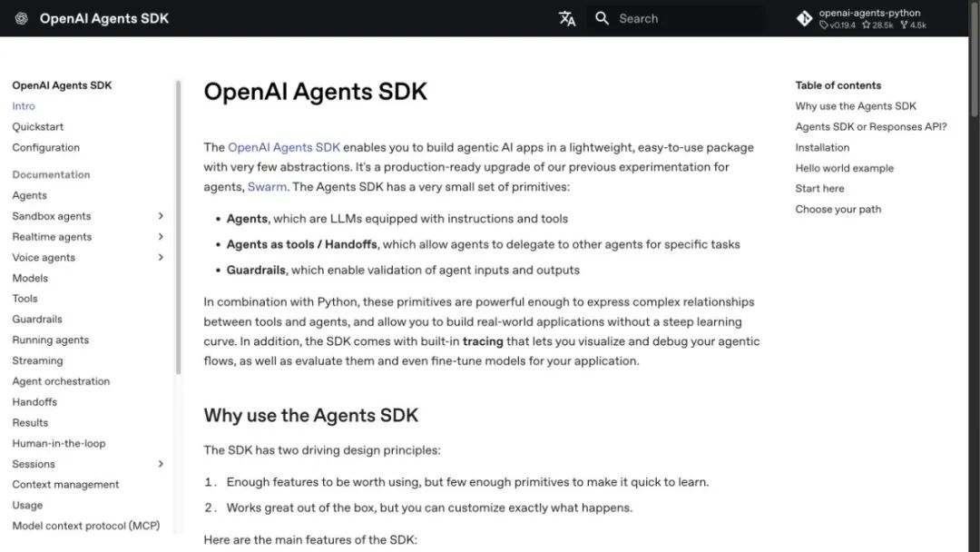Image resolution: width=980 pixels, height=552 pixels.
Task: Open the Handoffs sidebar page
Action: pos(34,402)
